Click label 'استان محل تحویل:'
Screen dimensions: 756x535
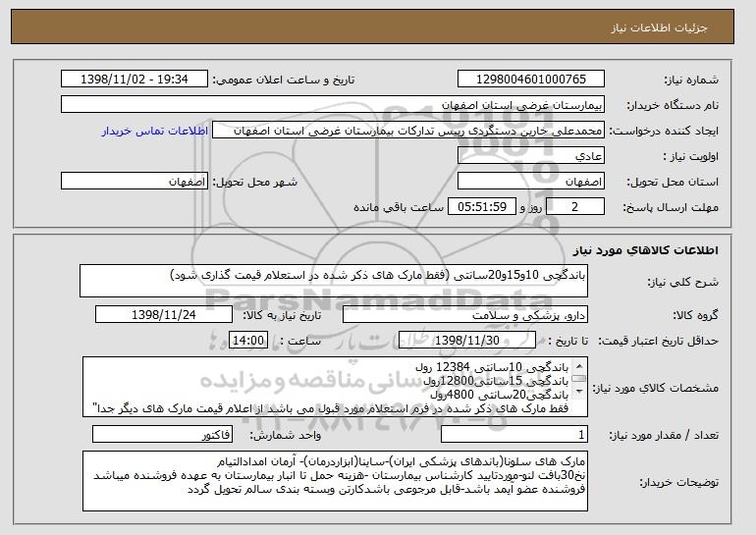click(673, 183)
